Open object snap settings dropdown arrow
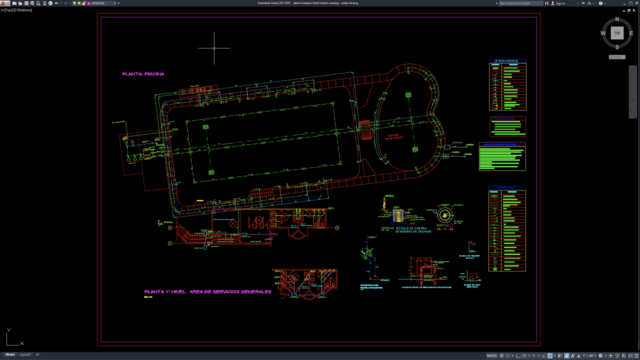The image size is (640, 360). (x=555, y=356)
